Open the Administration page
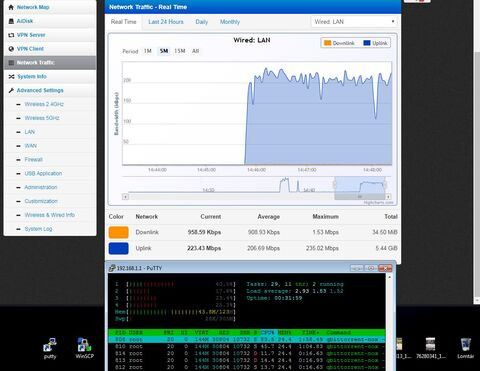This screenshot has width=480, height=371. [41, 187]
